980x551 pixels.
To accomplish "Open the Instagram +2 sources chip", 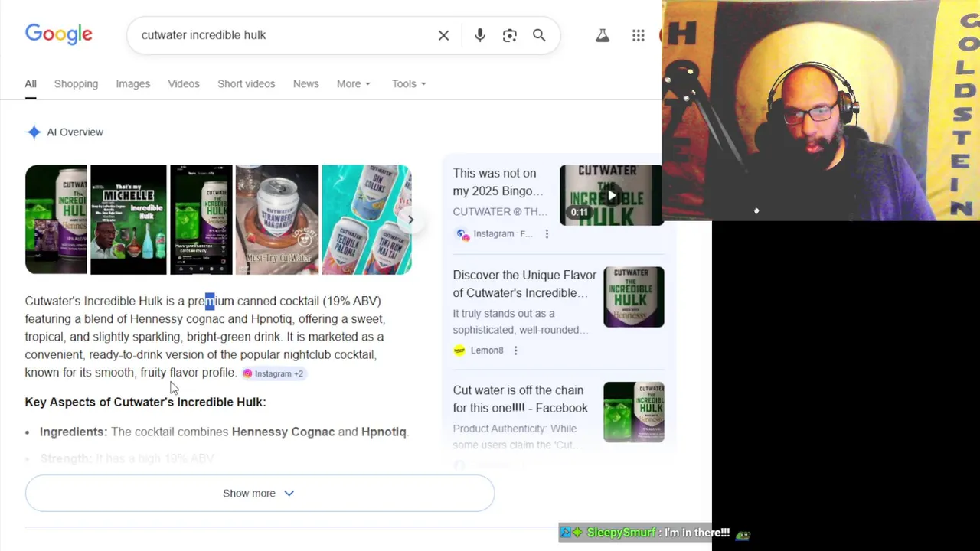I will pos(273,373).
